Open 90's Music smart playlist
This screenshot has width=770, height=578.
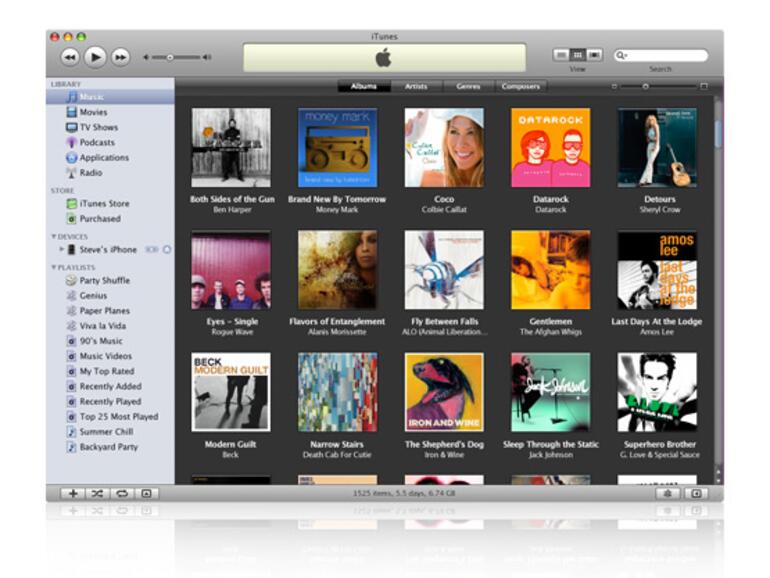pos(110,341)
